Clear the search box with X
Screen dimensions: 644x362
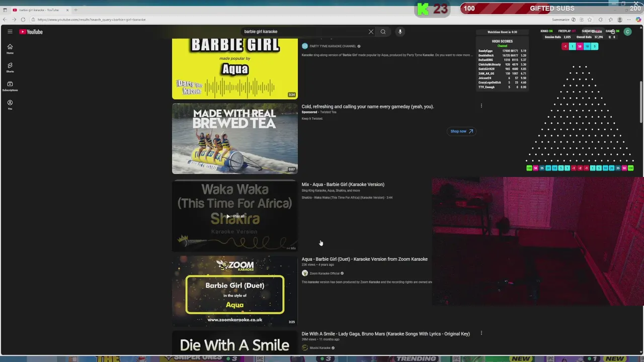pos(371,32)
